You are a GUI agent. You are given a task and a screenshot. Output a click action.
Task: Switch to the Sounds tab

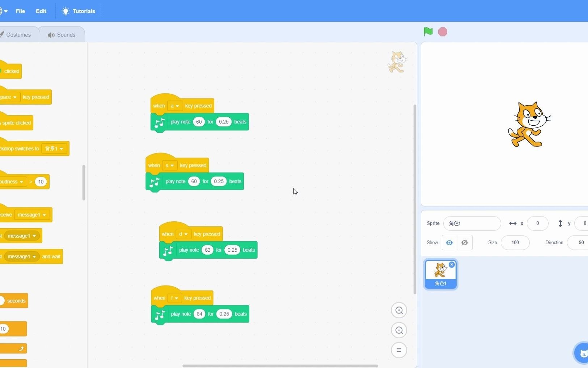click(x=62, y=34)
